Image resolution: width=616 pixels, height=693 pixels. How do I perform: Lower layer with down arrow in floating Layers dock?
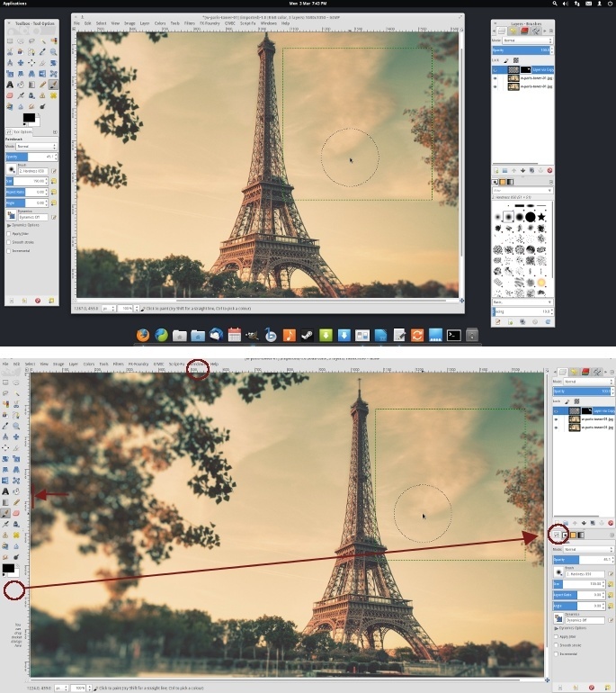point(522,170)
